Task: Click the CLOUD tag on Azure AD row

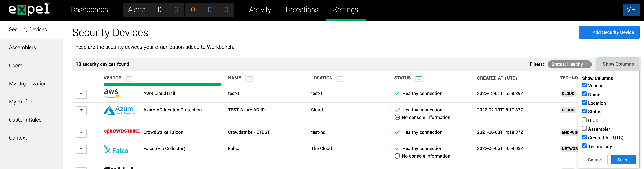Action: [568, 110]
